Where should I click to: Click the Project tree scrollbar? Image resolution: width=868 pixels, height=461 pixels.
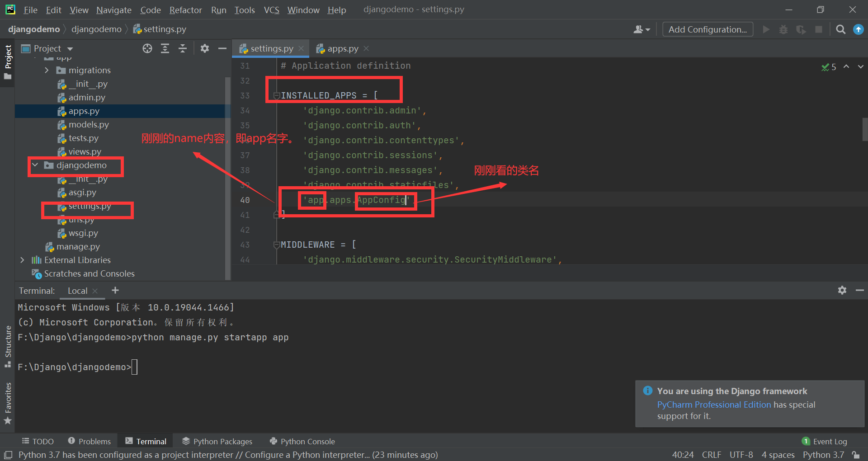[x=228, y=178]
